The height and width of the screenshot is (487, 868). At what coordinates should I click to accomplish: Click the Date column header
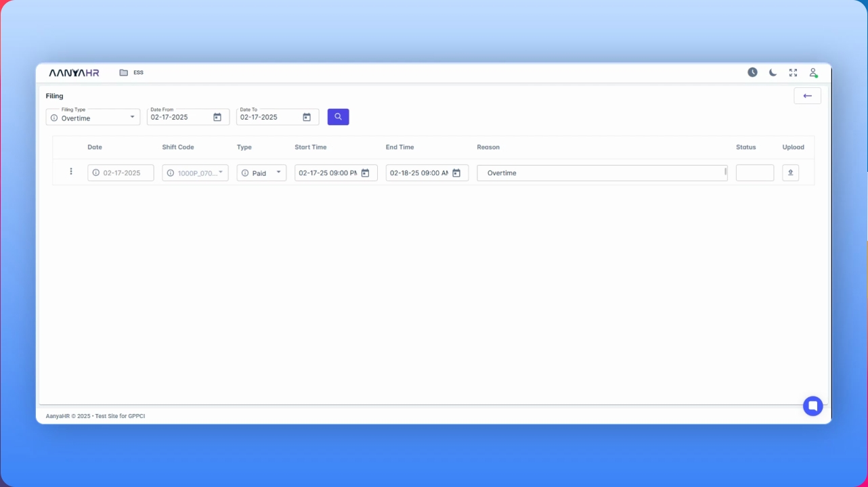click(x=95, y=147)
